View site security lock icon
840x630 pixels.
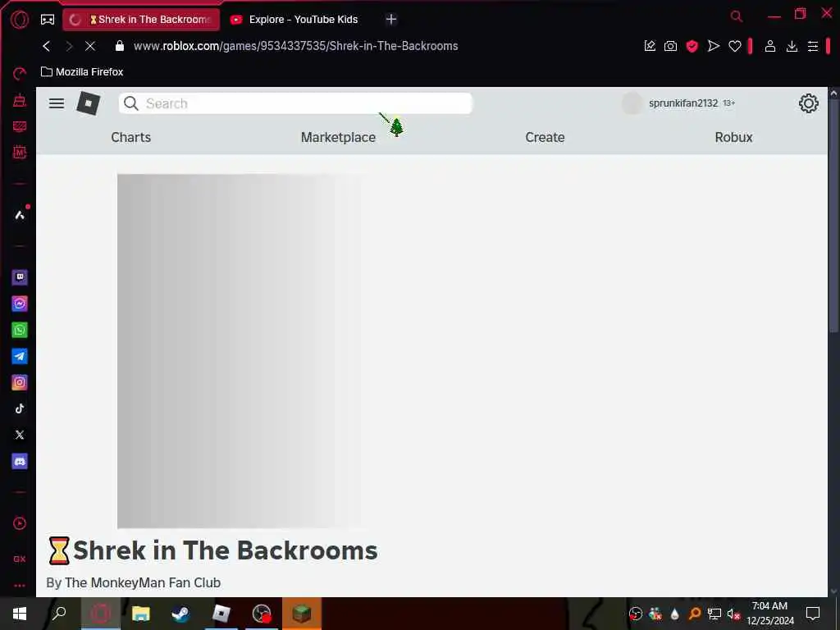click(120, 46)
